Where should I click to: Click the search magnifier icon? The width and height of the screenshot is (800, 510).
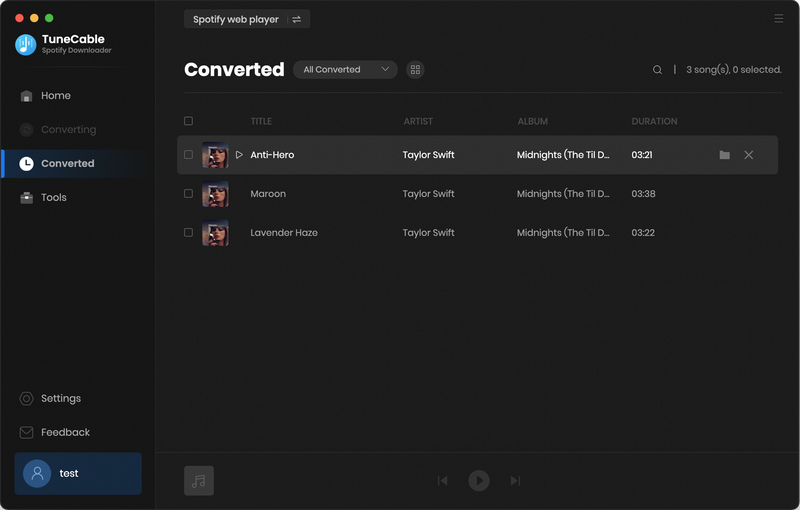[x=657, y=69]
